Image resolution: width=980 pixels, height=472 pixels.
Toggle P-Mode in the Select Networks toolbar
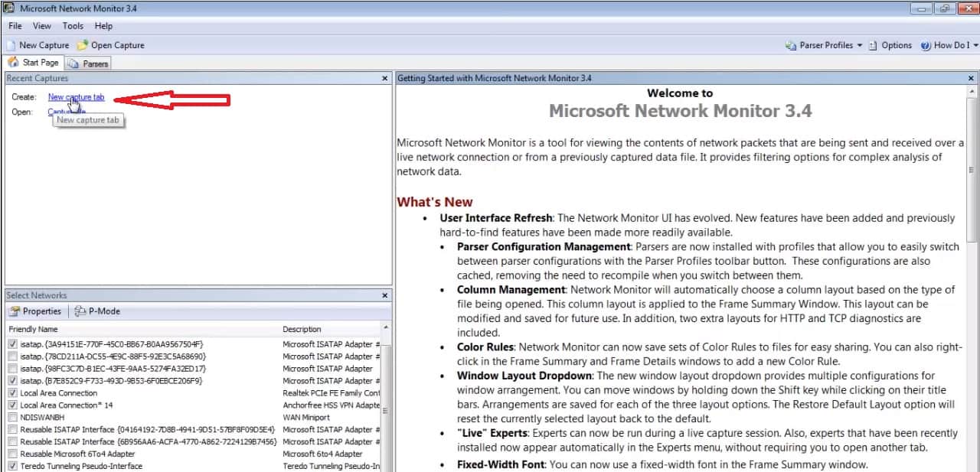(97, 311)
